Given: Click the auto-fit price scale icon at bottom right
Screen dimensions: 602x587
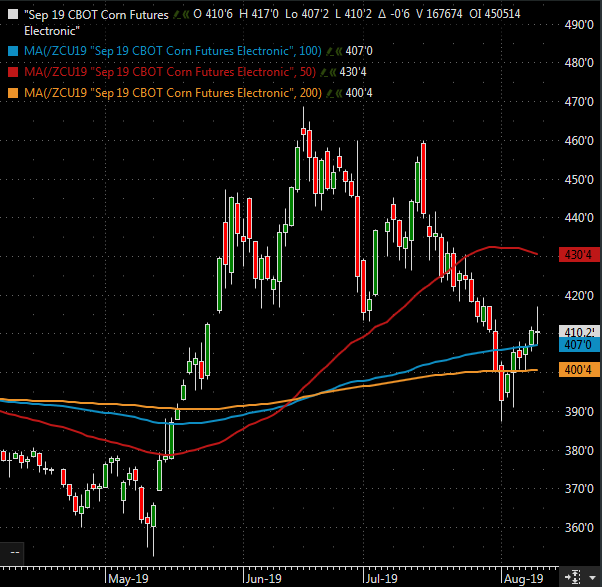Looking at the screenshot, I should click(x=572, y=577).
